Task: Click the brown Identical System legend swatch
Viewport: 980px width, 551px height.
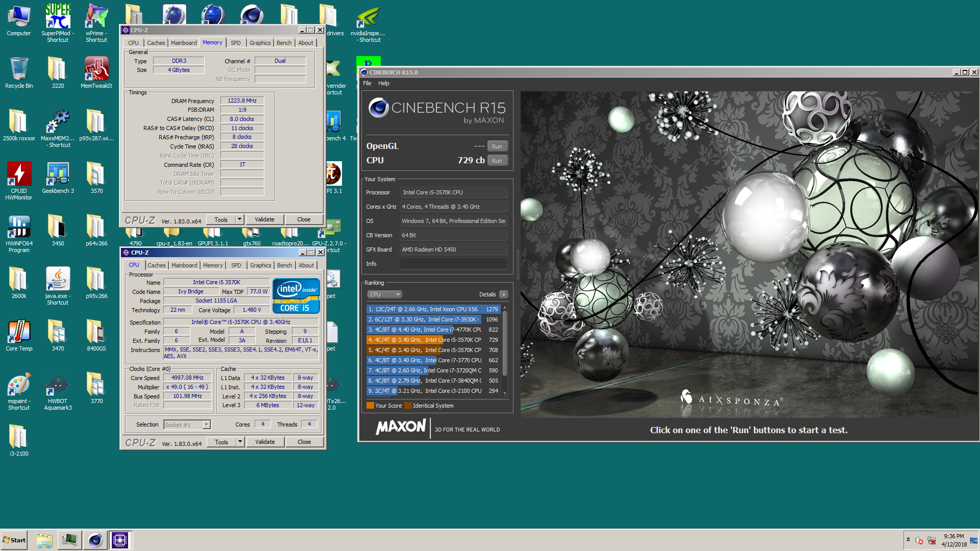Action: click(x=408, y=406)
